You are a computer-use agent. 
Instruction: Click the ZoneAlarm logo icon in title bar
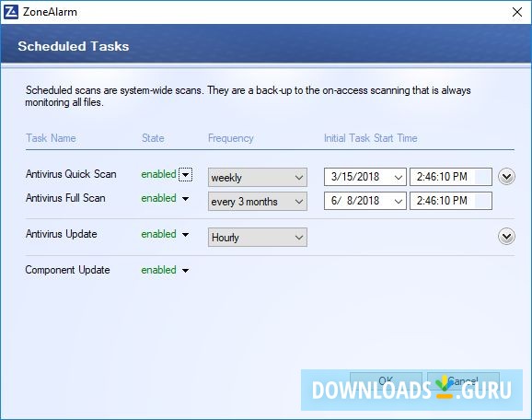pos(10,12)
